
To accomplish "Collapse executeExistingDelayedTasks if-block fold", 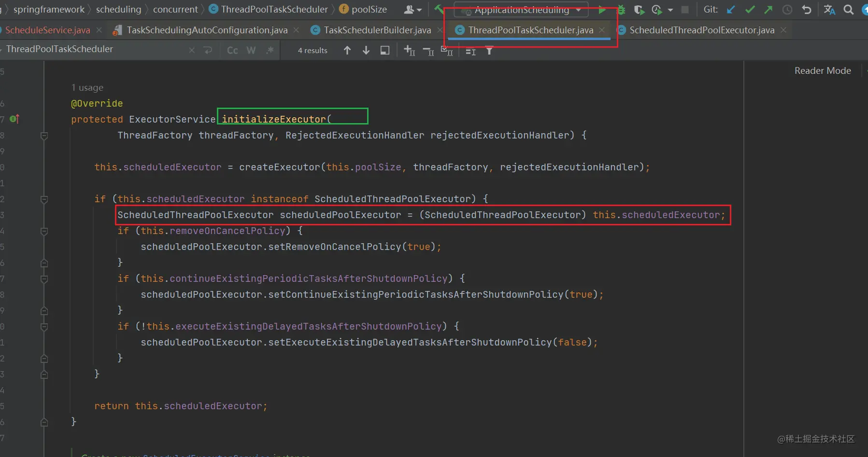I will point(44,327).
